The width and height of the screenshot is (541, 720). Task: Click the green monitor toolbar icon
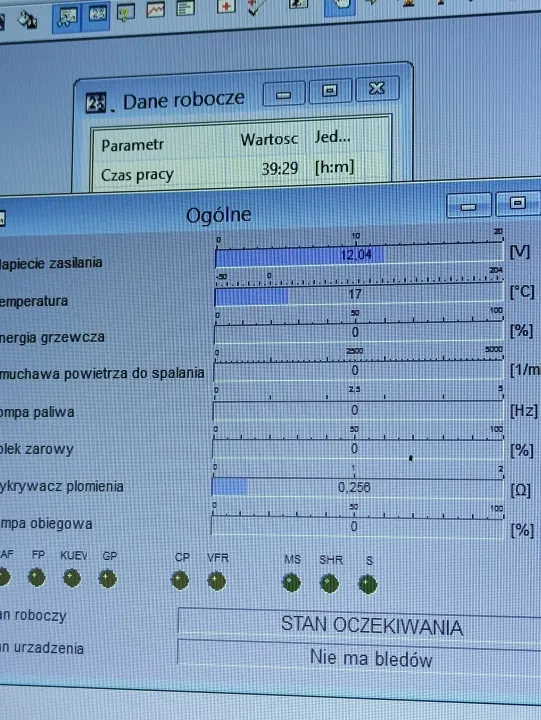[x=125, y=13]
